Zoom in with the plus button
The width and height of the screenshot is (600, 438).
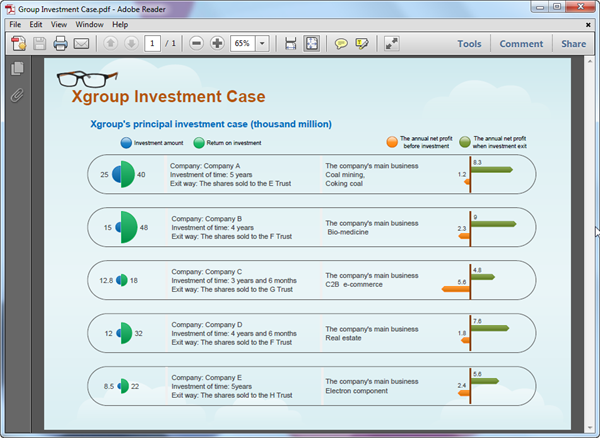point(217,44)
